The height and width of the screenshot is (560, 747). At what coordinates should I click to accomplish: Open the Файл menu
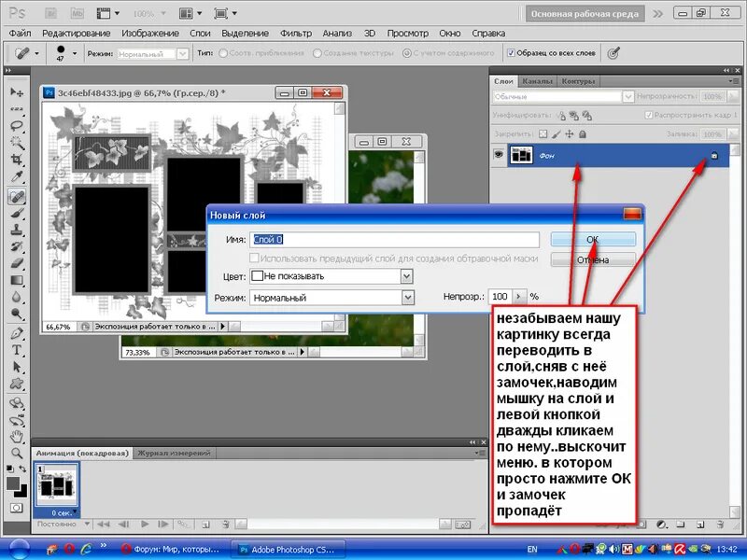point(20,34)
